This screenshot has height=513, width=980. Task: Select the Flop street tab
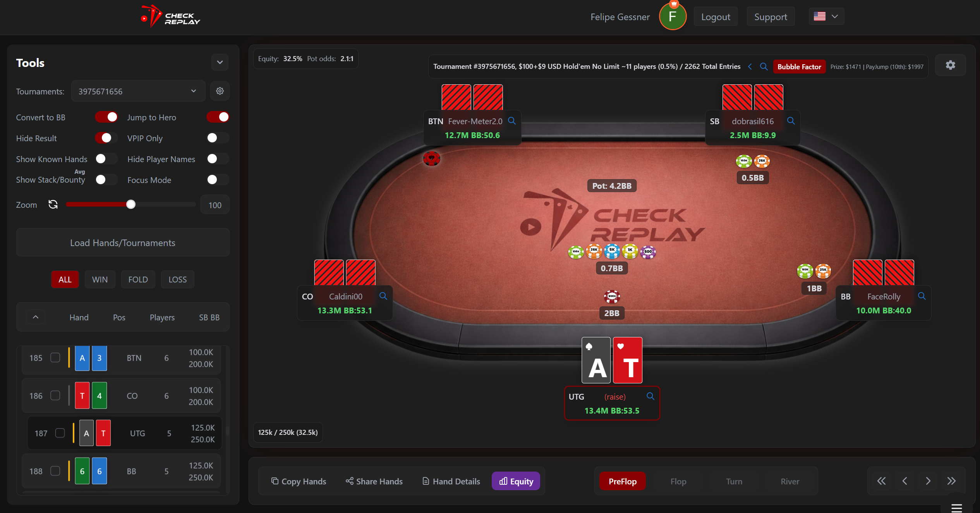pos(678,481)
